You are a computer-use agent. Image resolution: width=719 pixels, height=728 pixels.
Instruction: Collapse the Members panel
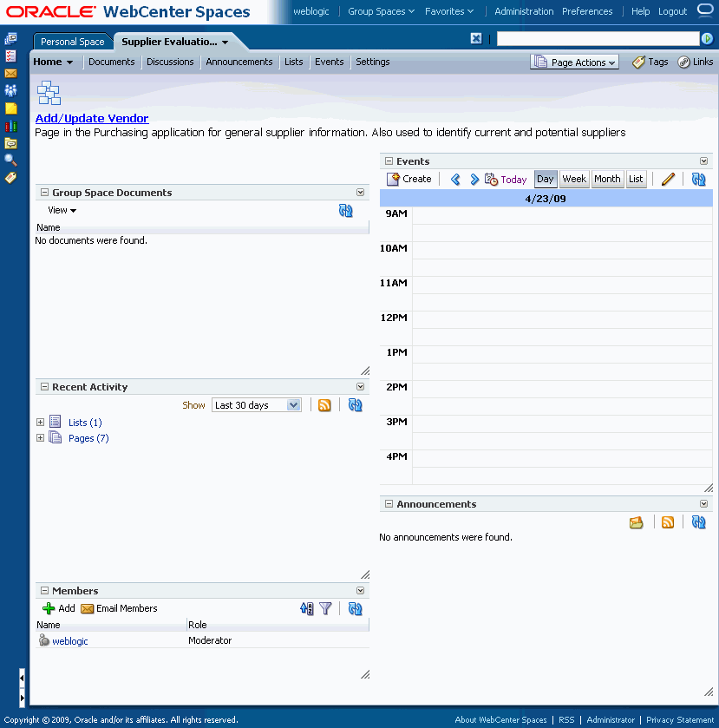[x=44, y=591]
